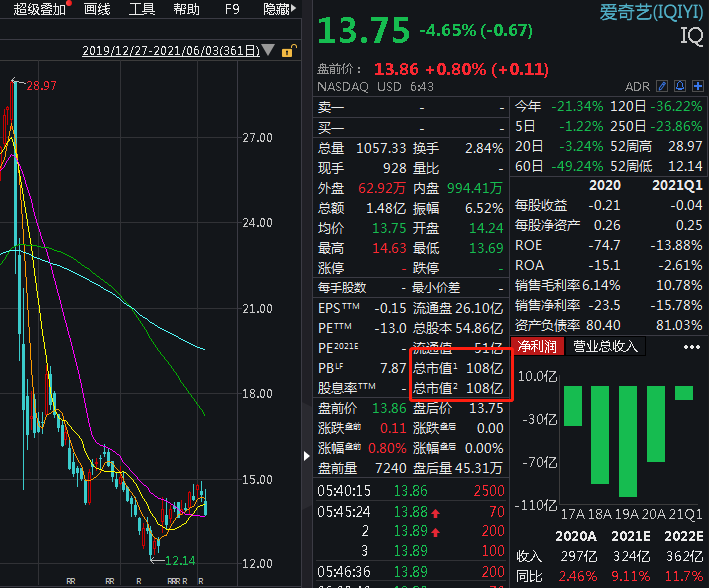The image size is (709, 588).
Task: Click the 21Q1 net profit bar
Action: coord(684,393)
